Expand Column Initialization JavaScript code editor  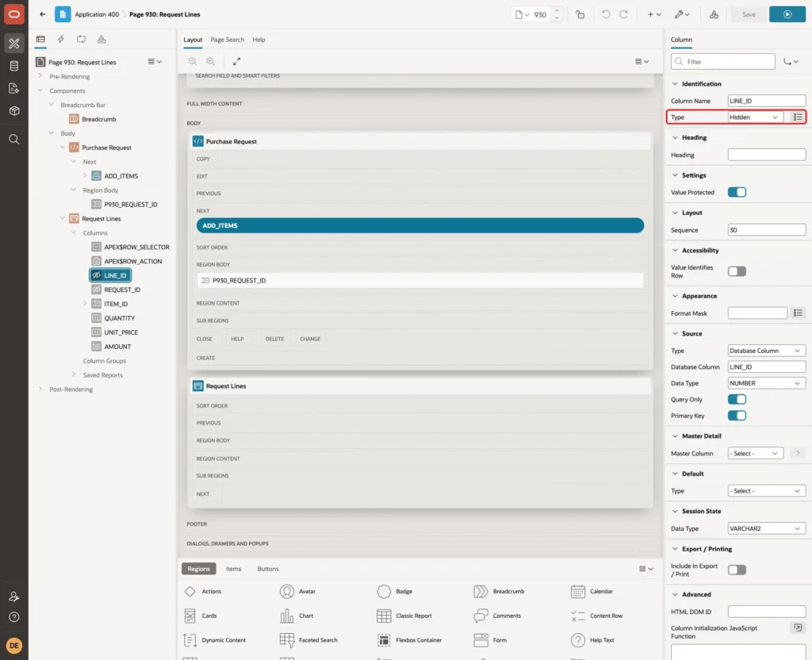pos(798,628)
